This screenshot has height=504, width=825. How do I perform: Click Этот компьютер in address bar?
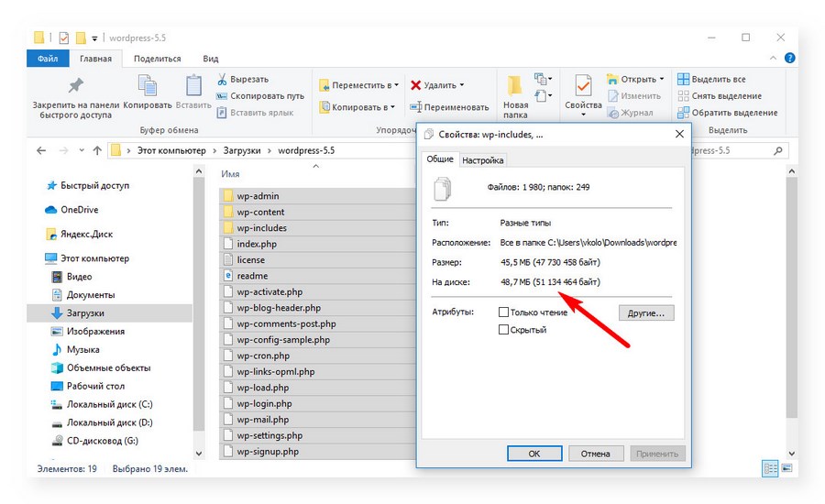tap(171, 150)
